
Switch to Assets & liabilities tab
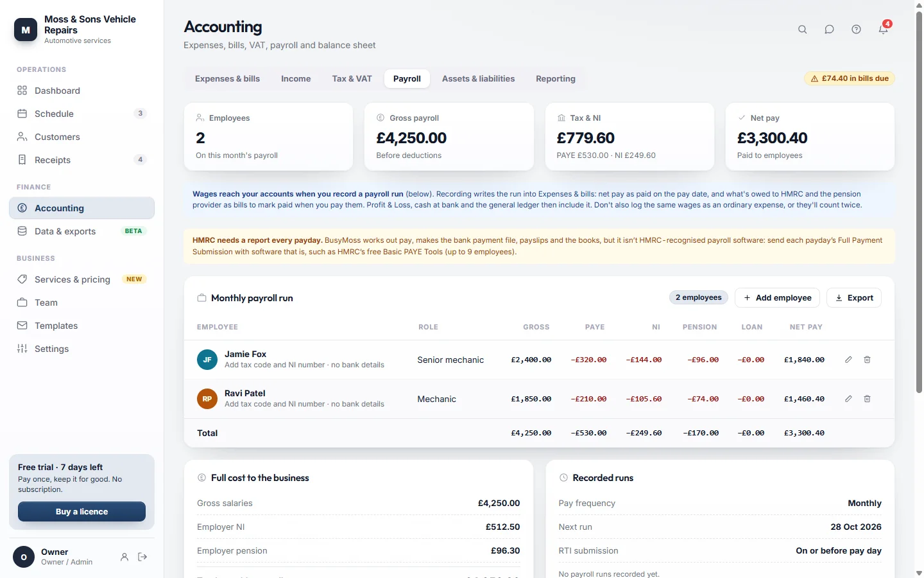pyautogui.click(x=478, y=78)
